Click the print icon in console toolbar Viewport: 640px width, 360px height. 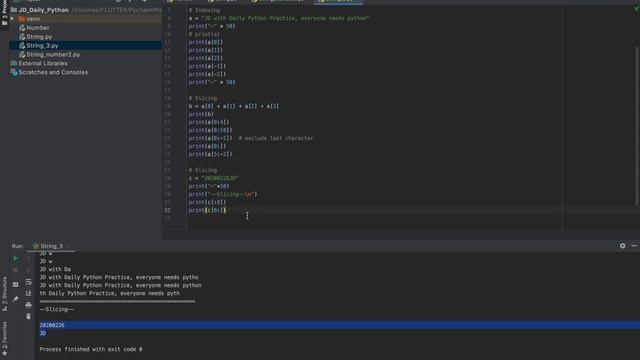click(29, 305)
